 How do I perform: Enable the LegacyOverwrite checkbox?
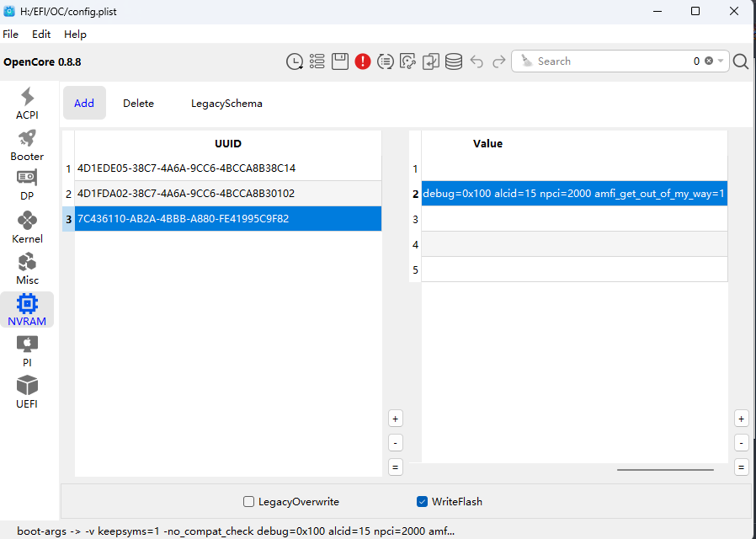click(x=249, y=502)
